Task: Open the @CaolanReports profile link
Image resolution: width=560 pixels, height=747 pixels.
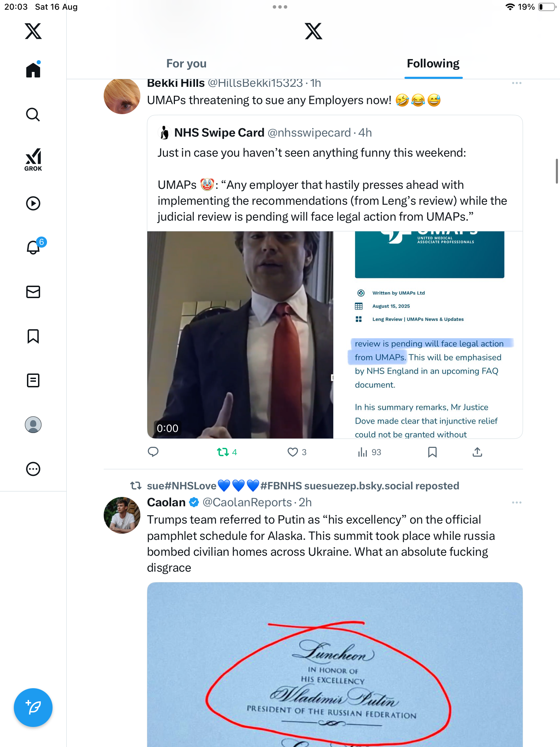Action: click(247, 502)
